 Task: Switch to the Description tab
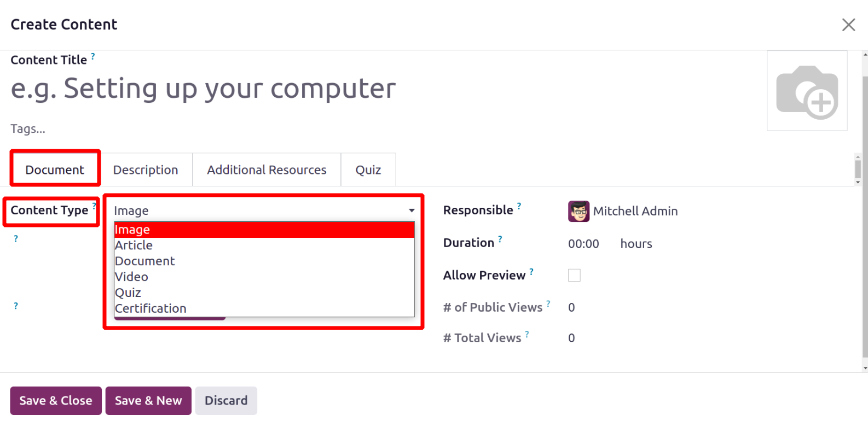click(146, 170)
